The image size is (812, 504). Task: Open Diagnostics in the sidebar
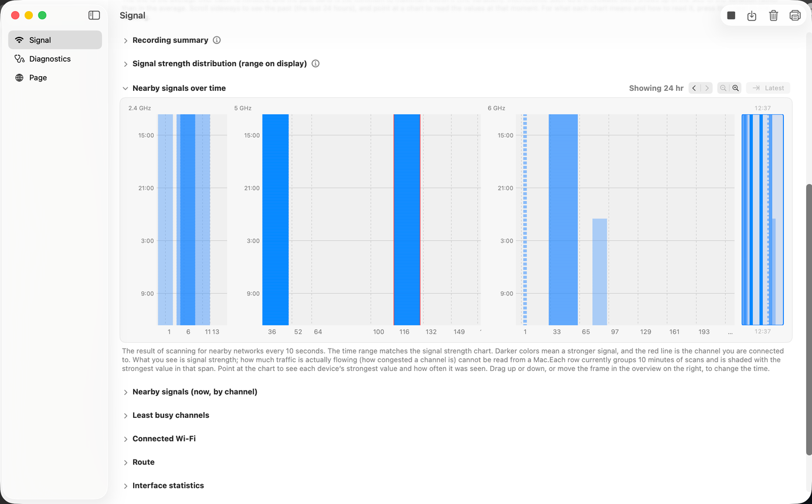pyautogui.click(x=55, y=59)
